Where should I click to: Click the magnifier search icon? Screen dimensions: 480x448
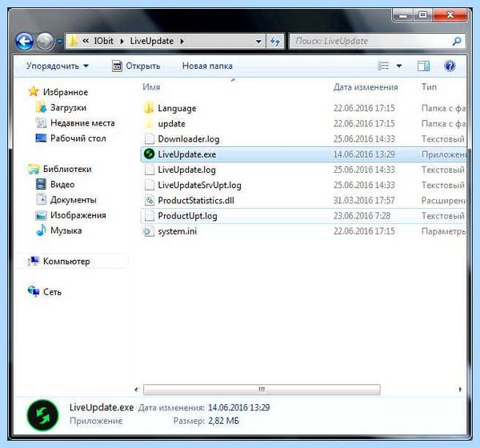tap(457, 41)
